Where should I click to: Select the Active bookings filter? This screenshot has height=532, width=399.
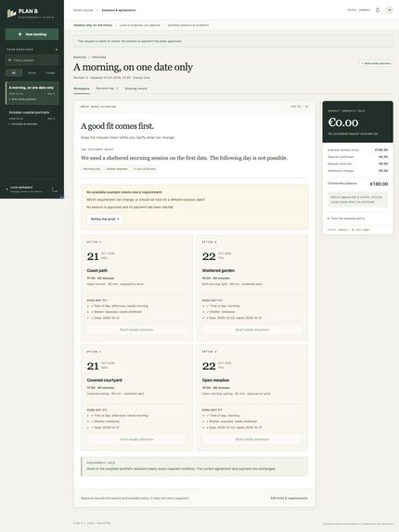pos(32,73)
